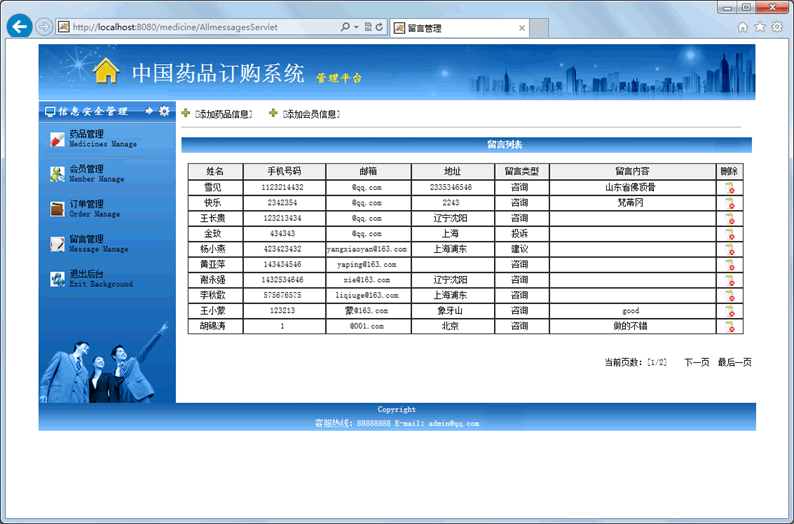Screen dimensions: 794x524
Task: Click the pill icon for 药品管理
Action: pyautogui.click(x=57, y=139)
